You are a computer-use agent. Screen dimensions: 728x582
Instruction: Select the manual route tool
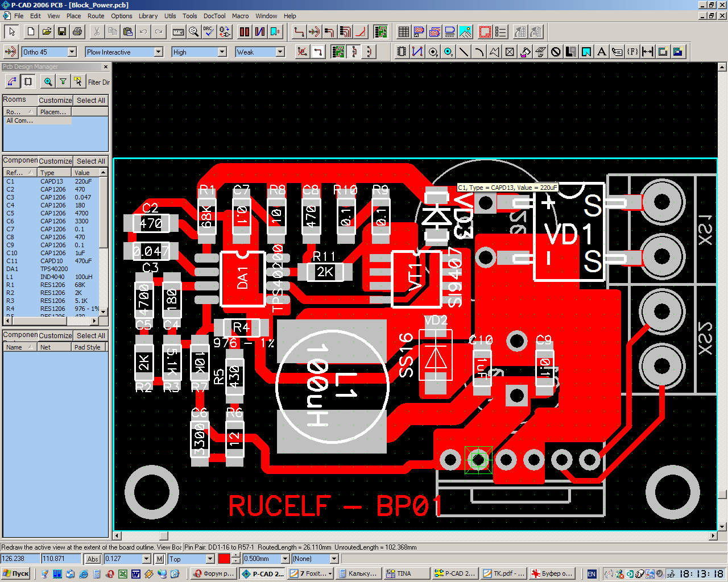click(299, 31)
